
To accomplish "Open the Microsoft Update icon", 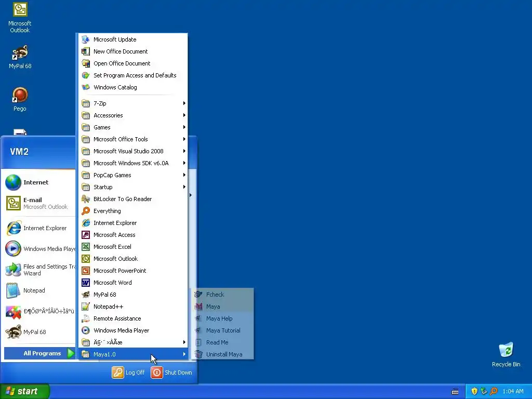I will [x=86, y=39].
